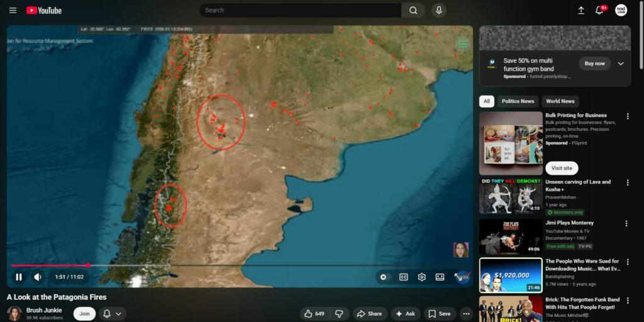
Task: Select the Politics News filter chip
Action: [x=518, y=101]
